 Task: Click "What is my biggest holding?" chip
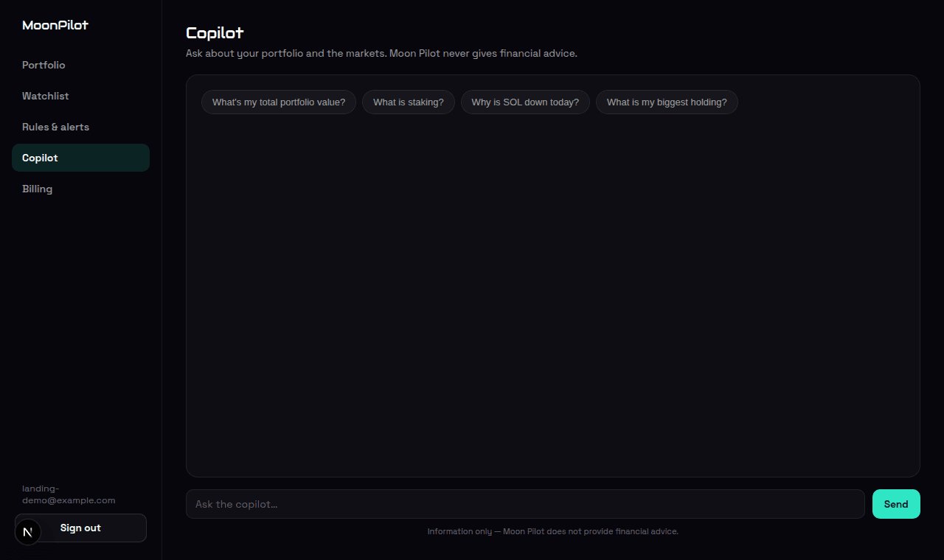(667, 102)
